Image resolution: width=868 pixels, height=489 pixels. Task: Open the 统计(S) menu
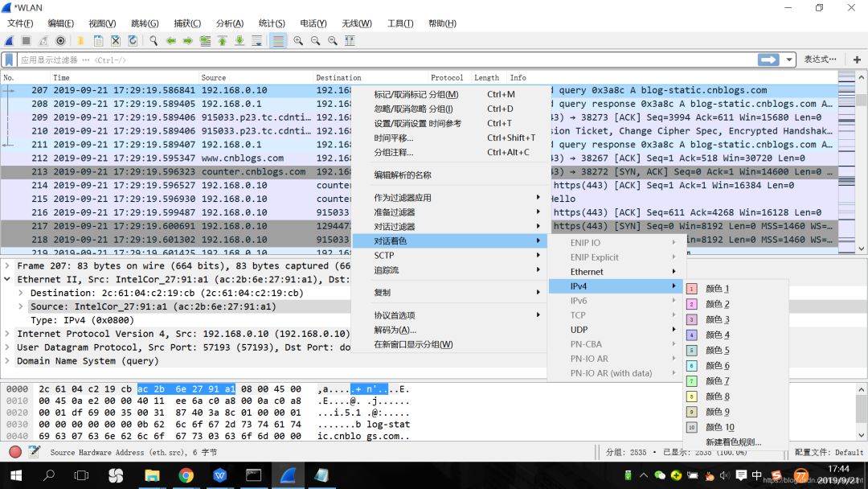pyautogui.click(x=272, y=23)
